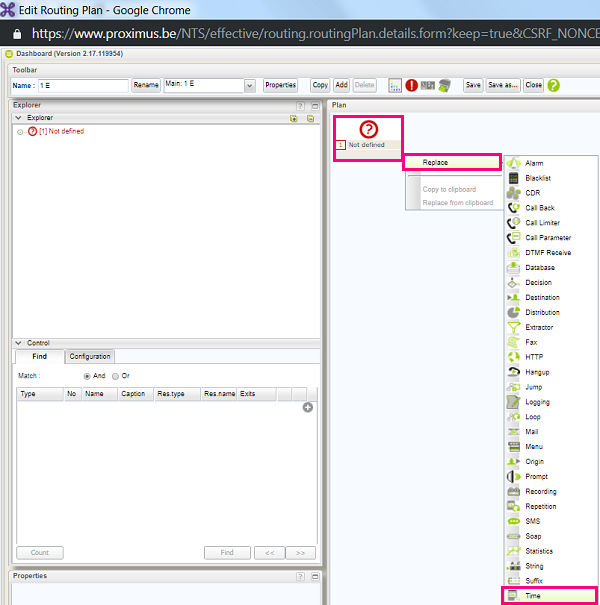Click the Name input field

click(x=84, y=86)
